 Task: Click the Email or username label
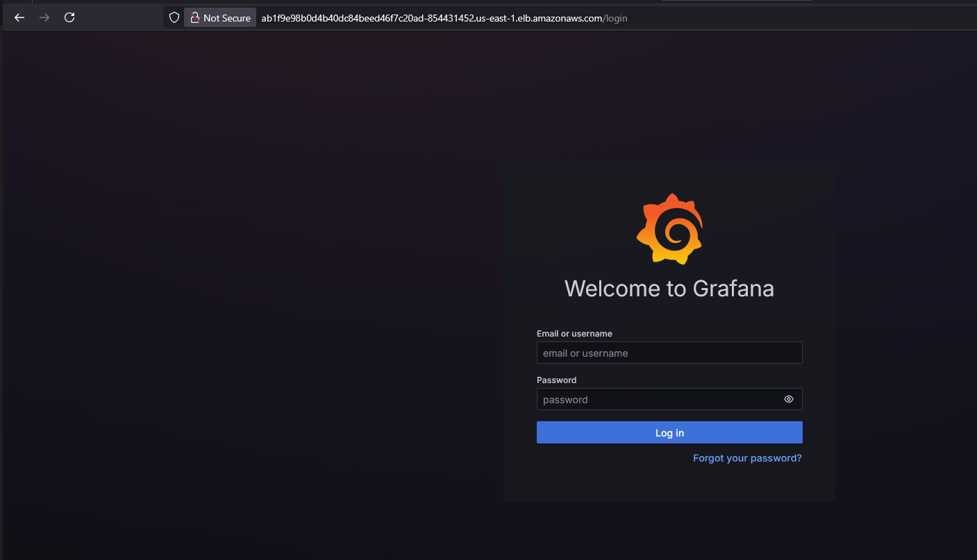pyautogui.click(x=574, y=334)
